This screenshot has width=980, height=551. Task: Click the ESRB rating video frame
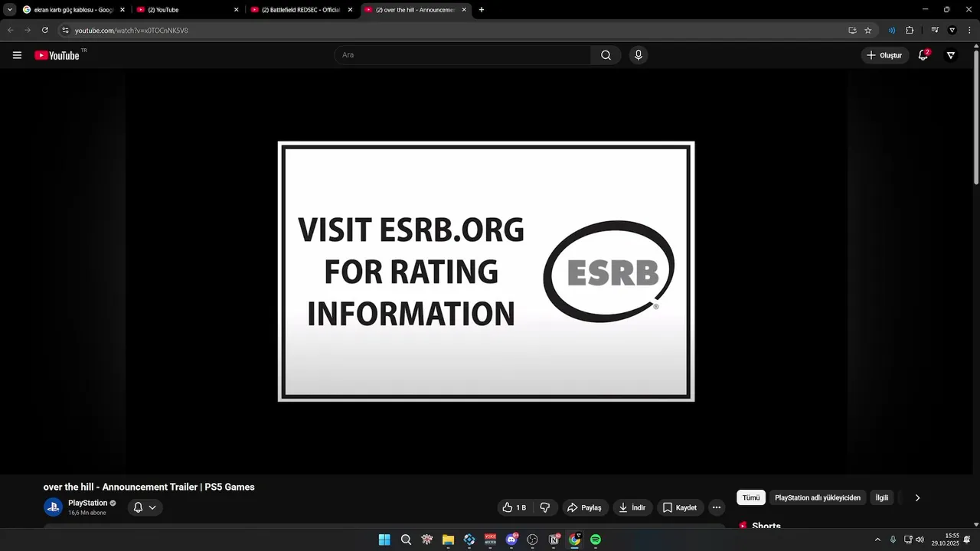tap(486, 272)
